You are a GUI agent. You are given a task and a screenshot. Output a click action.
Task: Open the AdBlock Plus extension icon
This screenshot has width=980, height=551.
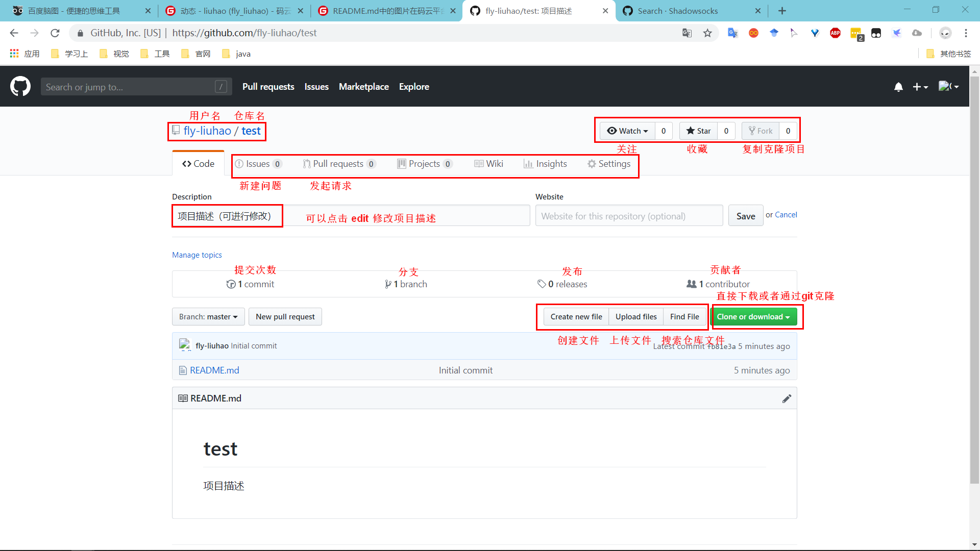coord(835,33)
